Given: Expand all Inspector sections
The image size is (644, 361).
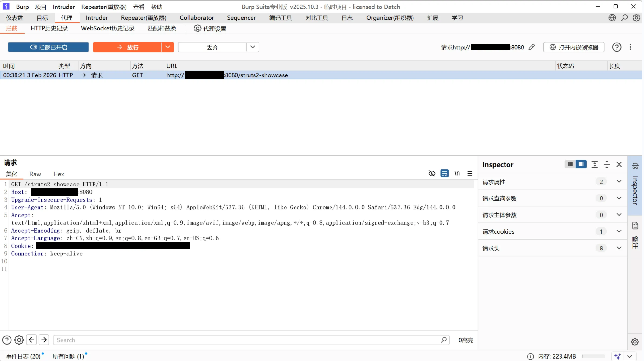Looking at the screenshot, I should point(595,164).
